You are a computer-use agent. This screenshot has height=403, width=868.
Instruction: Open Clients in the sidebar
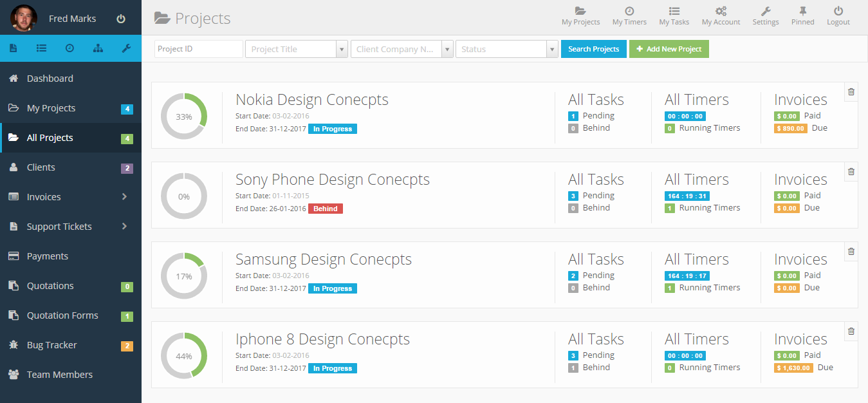click(x=71, y=167)
